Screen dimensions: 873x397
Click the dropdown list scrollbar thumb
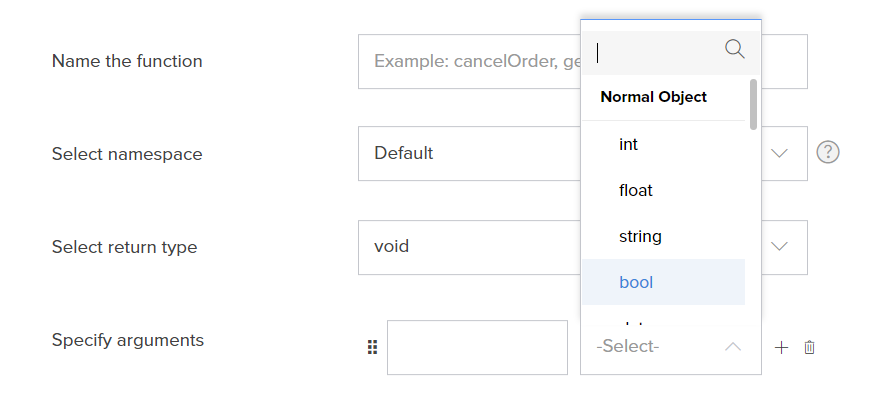click(753, 104)
